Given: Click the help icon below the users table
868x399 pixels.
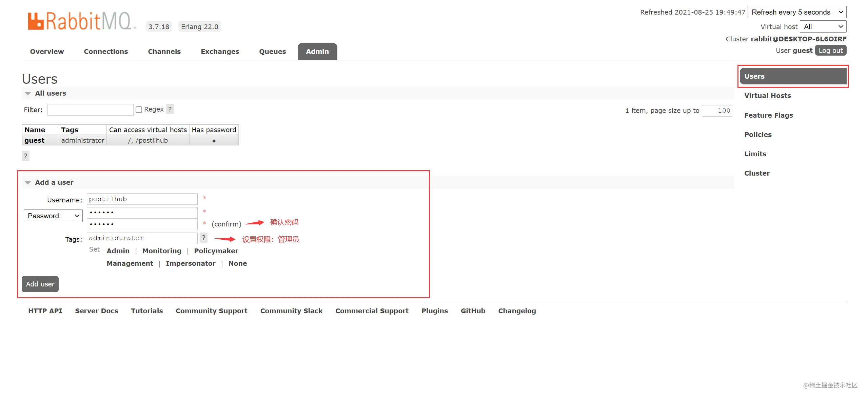Looking at the screenshot, I should coord(25,156).
